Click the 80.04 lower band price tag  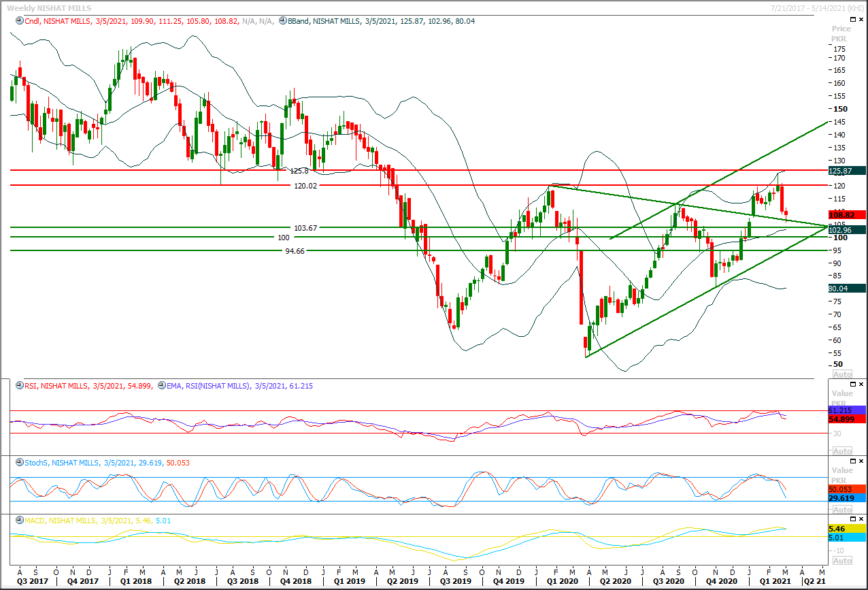[x=847, y=289]
